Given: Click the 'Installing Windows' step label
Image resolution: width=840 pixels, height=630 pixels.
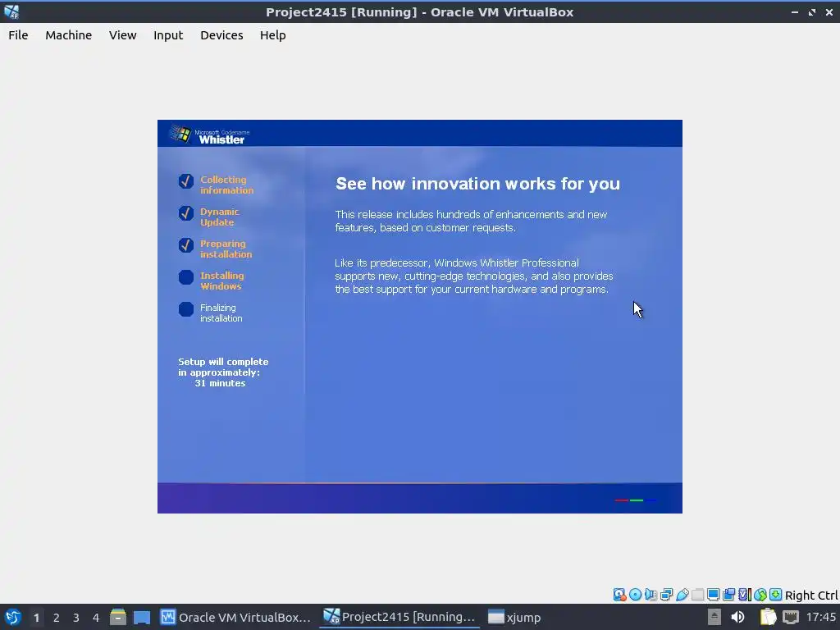Looking at the screenshot, I should tap(221, 281).
